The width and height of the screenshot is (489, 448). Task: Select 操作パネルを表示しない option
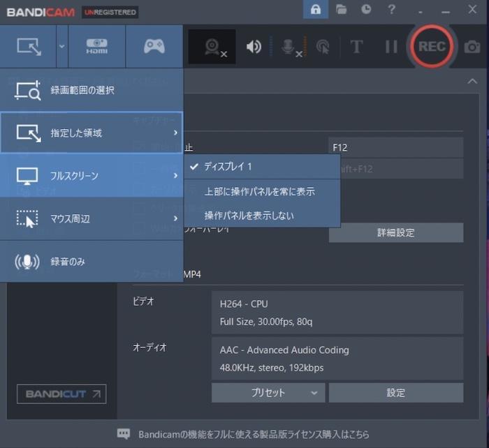point(262,216)
